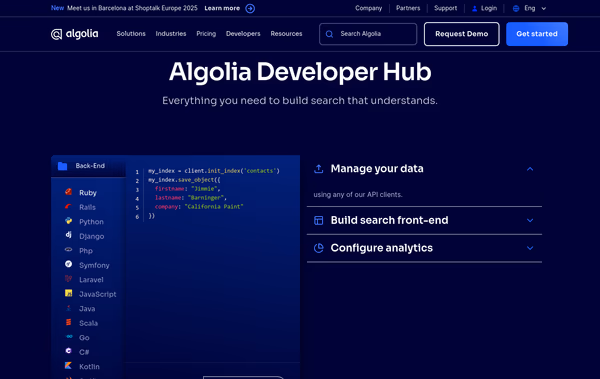Click the C# icon
Viewport: 600px width, 379px height.
68,351
